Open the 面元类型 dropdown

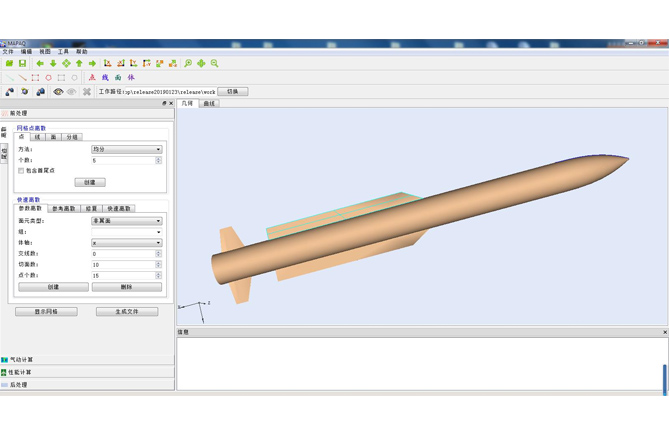pos(126,221)
